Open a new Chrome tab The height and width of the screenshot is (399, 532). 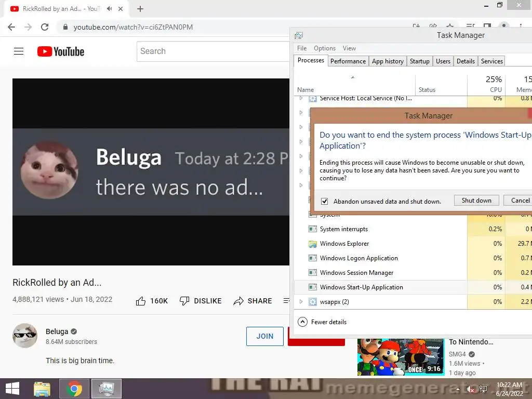140,9
